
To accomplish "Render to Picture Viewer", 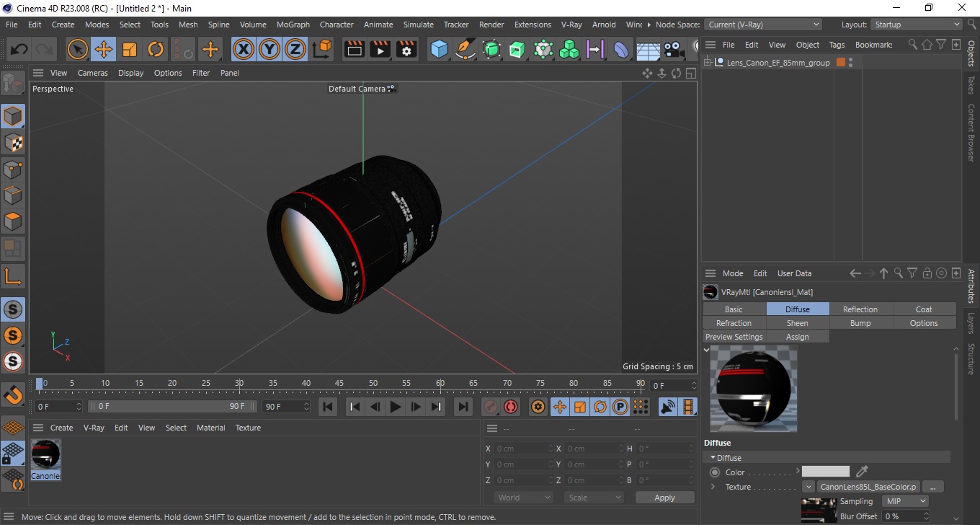I will coord(380,49).
